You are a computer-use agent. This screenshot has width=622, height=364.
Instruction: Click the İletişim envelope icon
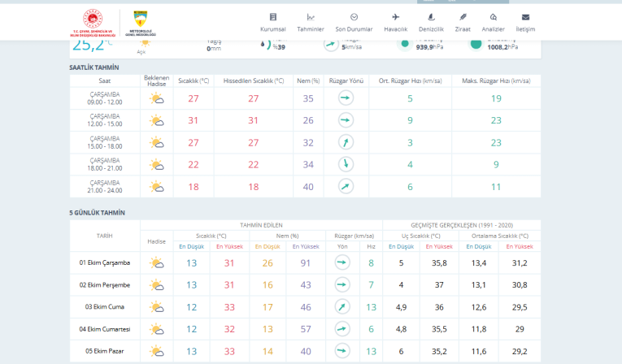coord(526,17)
